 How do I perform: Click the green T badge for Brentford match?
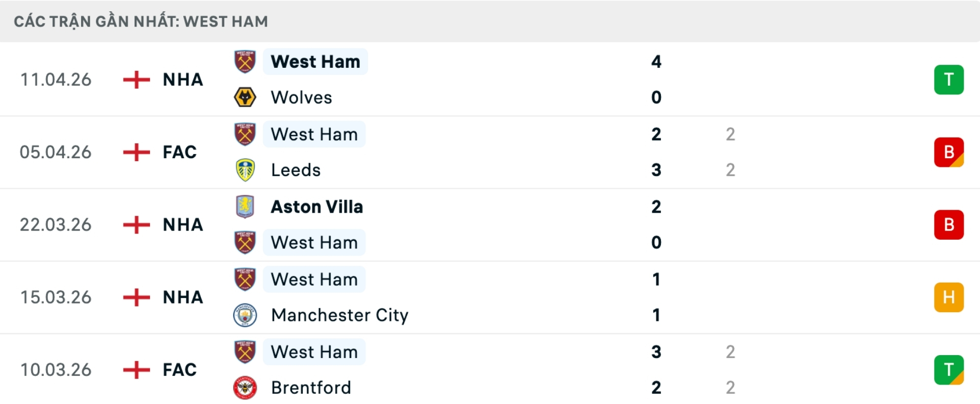pyautogui.click(x=948, y=370)
